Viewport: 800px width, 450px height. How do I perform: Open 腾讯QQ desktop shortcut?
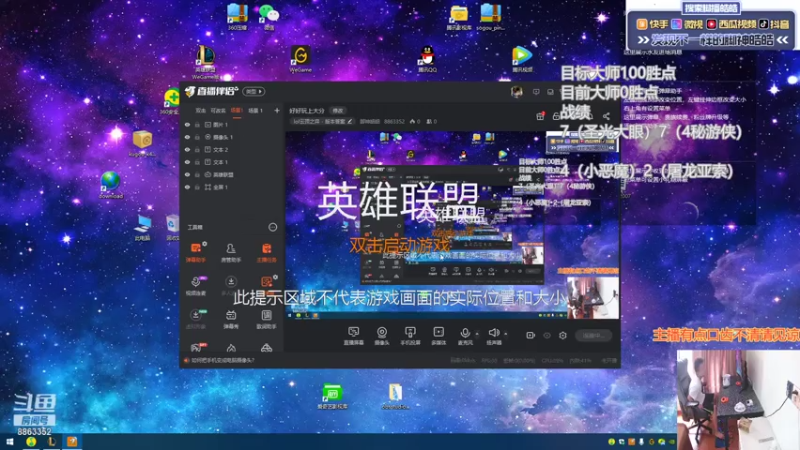pyautogui.click(x=427, y=59)
